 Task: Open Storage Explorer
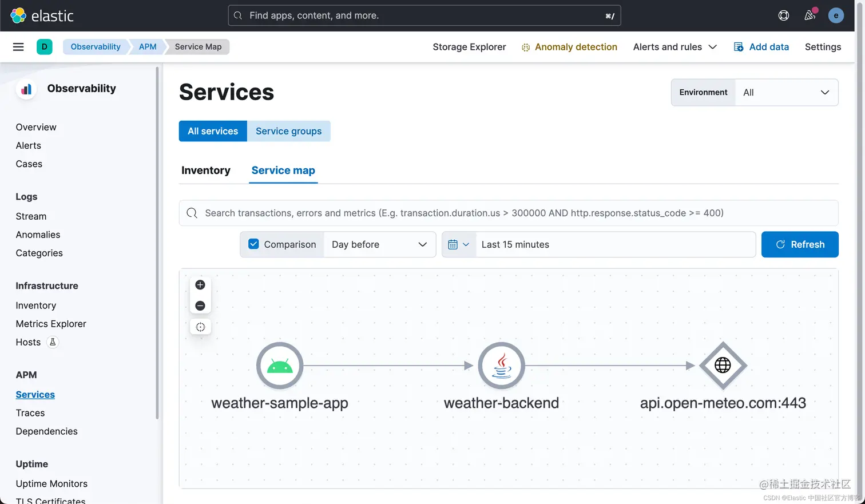[x=469, y=47]
